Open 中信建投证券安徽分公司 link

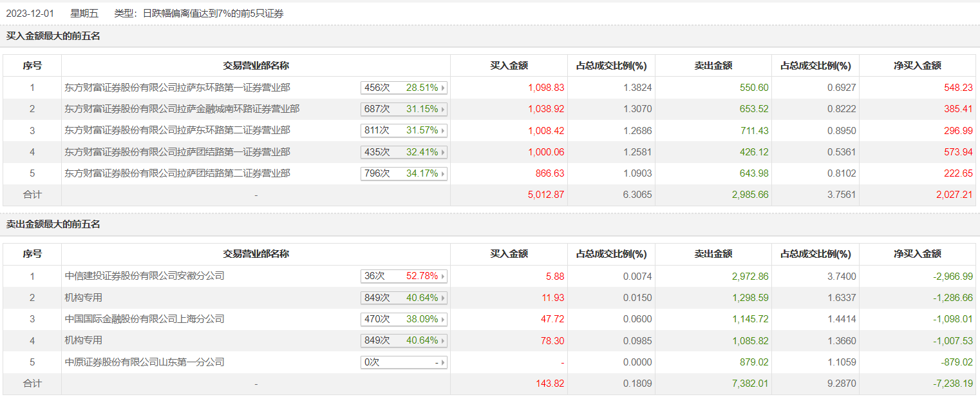145,276
